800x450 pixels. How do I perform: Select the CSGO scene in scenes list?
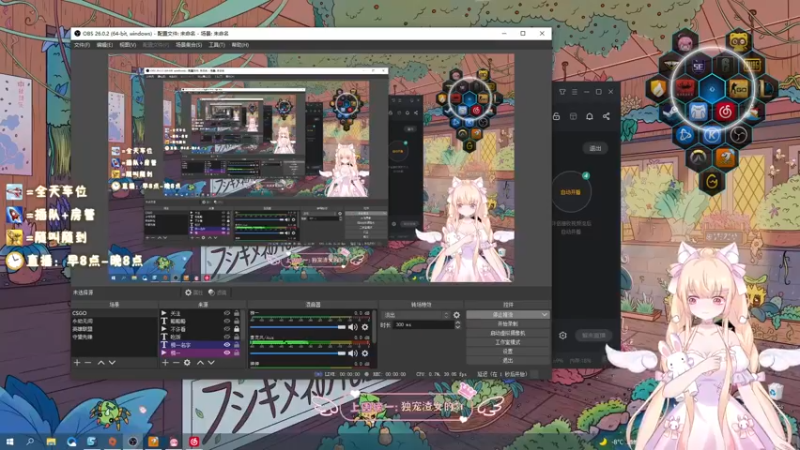pos(114,313)
